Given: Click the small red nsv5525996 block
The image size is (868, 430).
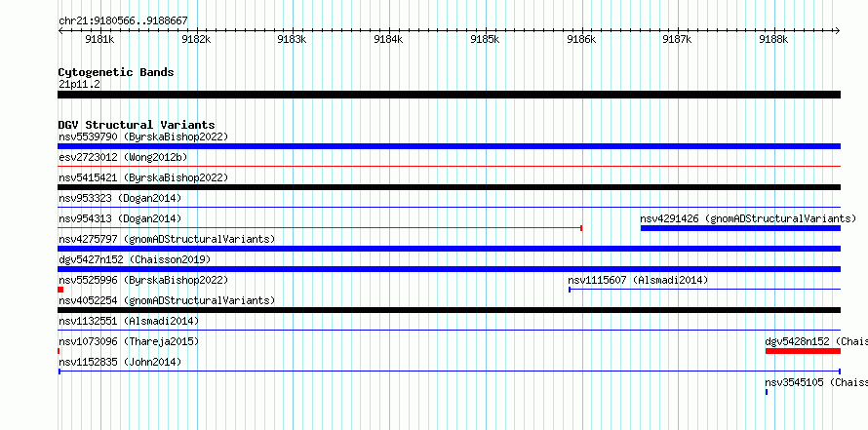Looking at the screenshot, I should (x=60, y=290).
